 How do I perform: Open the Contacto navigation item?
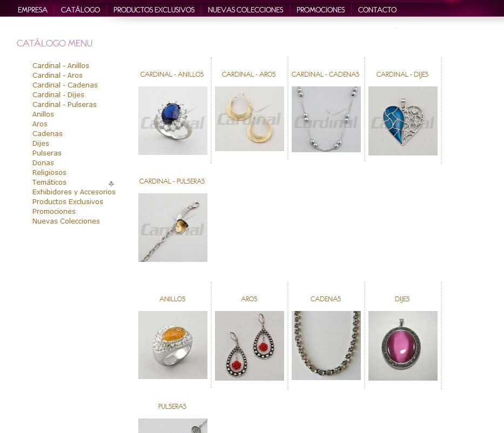(377, 10)
